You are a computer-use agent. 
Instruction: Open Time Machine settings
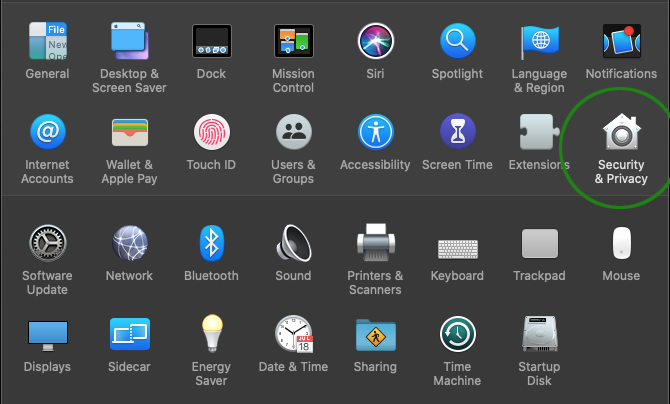[x=458, y=334]
